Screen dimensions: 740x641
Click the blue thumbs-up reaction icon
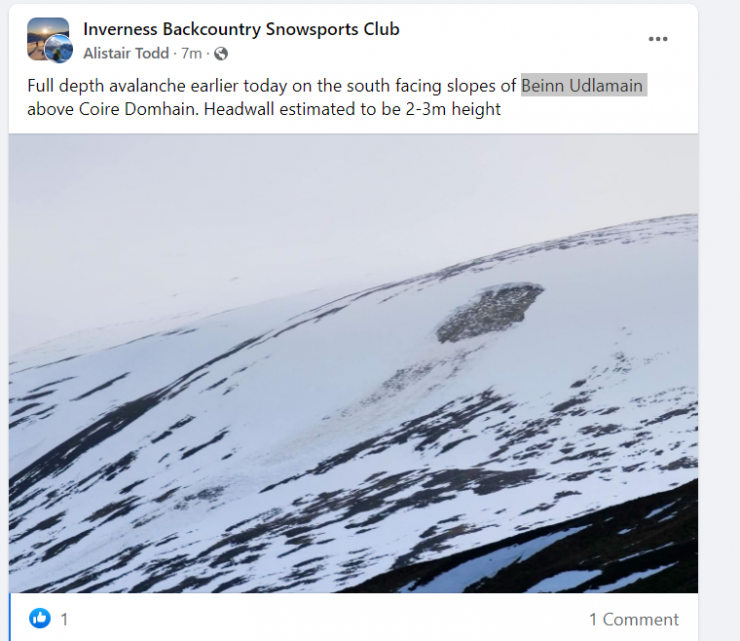point(40,618)
